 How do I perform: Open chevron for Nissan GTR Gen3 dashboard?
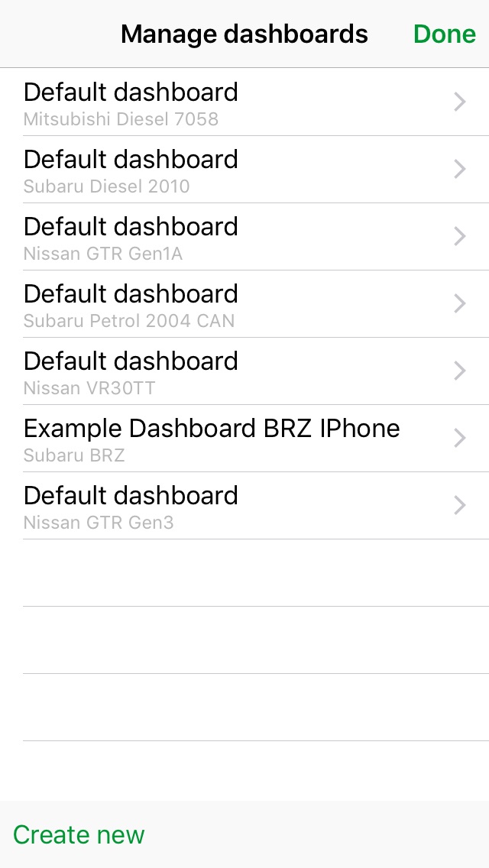point(459,506)
